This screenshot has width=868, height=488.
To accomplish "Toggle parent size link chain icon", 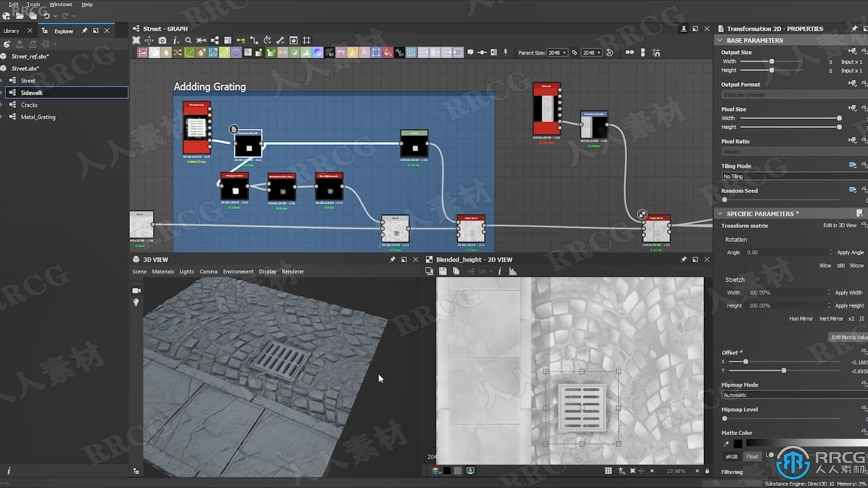I will tap(575, 52).
